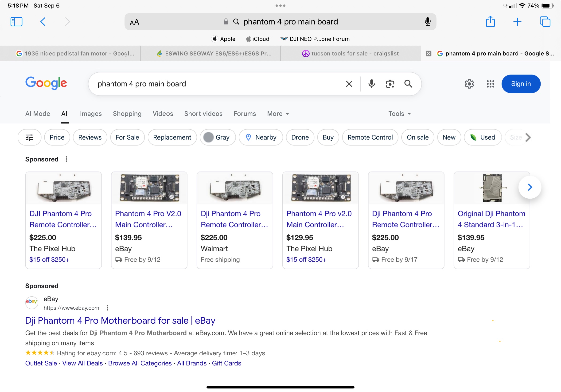Select the Shopping results tab
This screenshot has width=561, height=392.
click(127, 114)
